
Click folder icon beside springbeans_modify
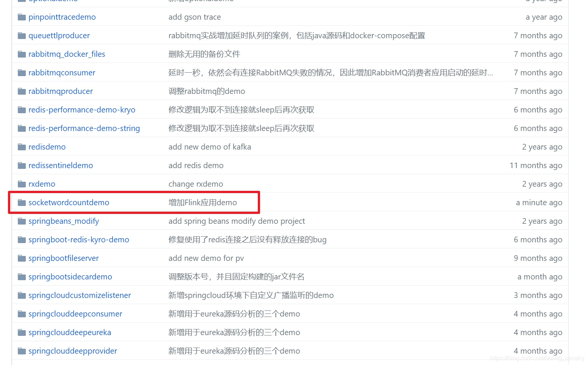[22, 221]
